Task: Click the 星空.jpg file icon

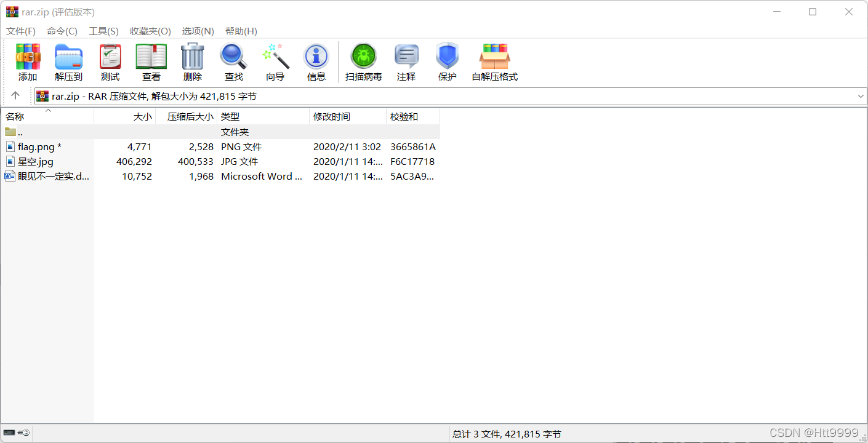Action: [x=10, y=161]
